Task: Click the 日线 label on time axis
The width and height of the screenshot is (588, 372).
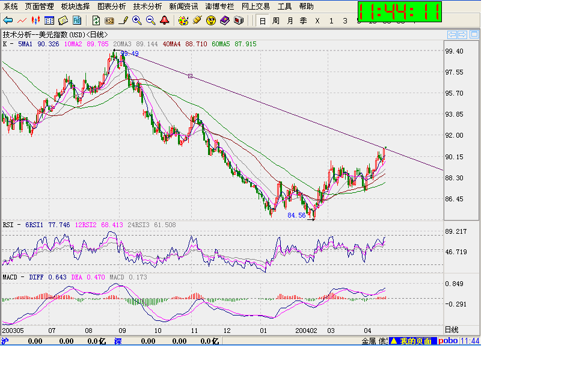Action: (452, 329)
